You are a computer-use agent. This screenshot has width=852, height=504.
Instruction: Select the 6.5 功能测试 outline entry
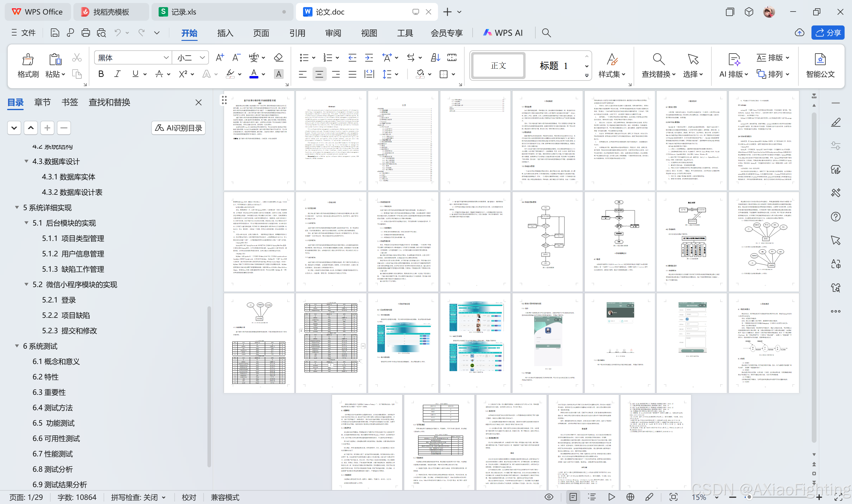point(53,423)
